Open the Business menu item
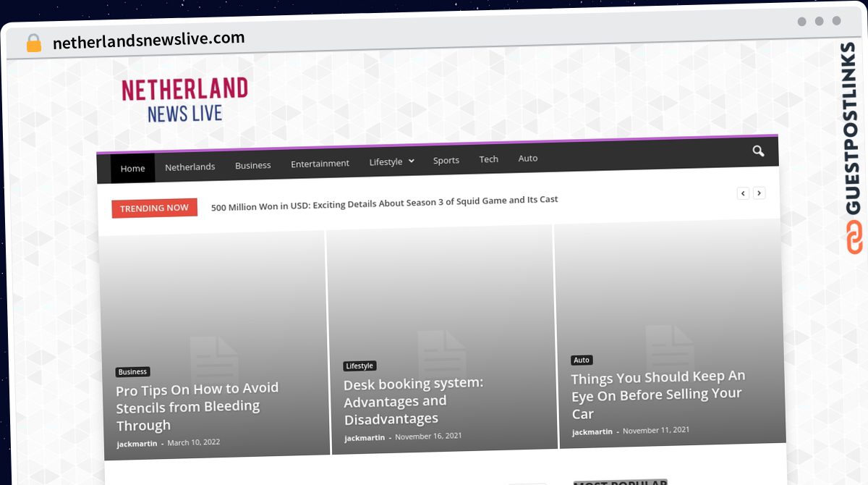868x485 pixels. pyautogui.click(x=253, y=166)
